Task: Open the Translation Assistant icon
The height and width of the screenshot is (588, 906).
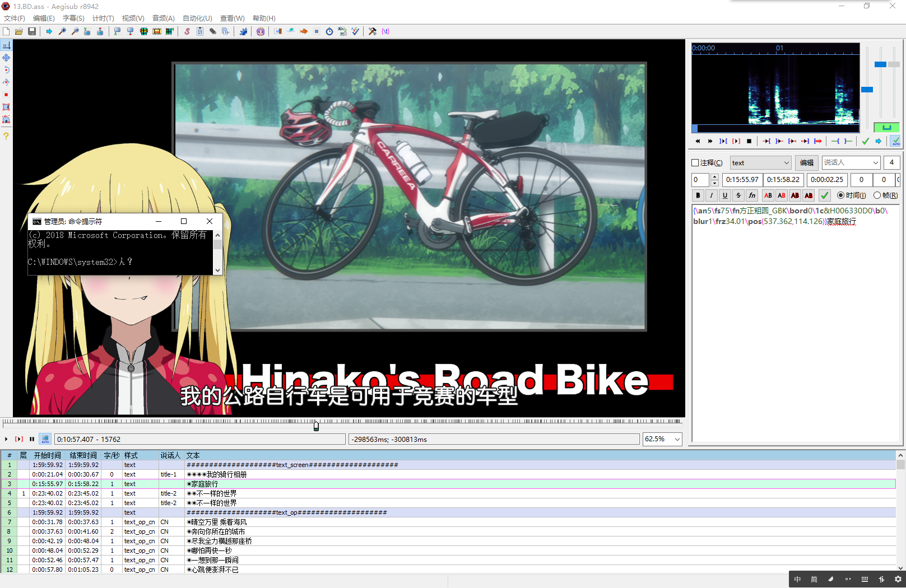Action: tap(342, 31)
